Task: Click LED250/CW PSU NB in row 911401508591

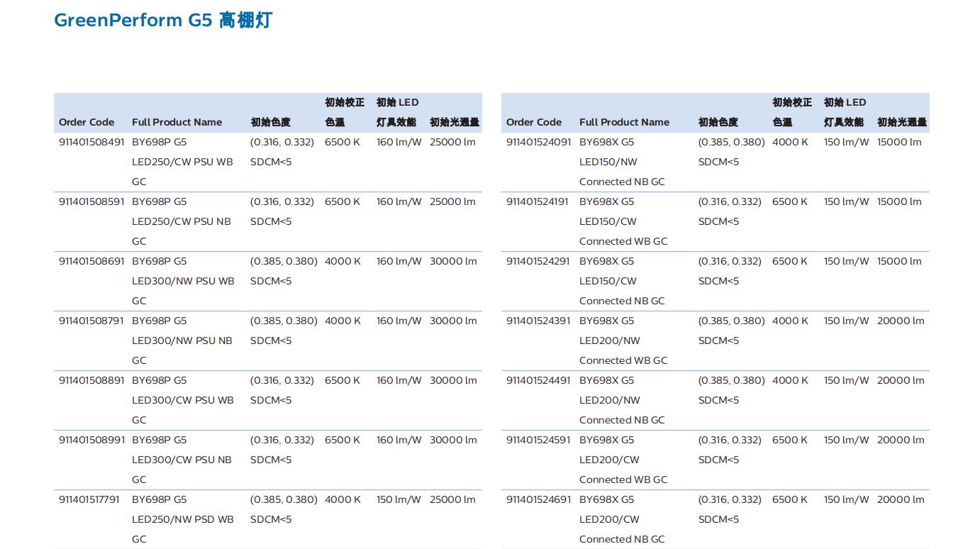Action: [x=182, y=221]
